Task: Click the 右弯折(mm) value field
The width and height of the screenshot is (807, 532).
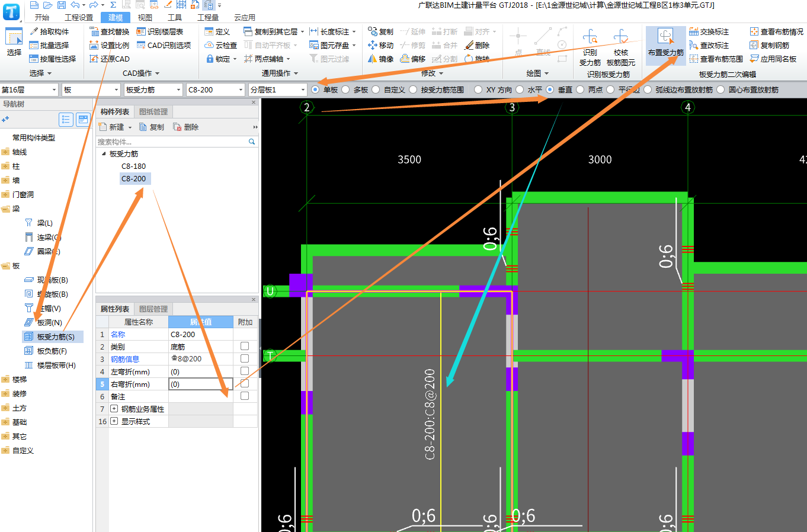Action: pyautogui.click(x=201, y=384)
